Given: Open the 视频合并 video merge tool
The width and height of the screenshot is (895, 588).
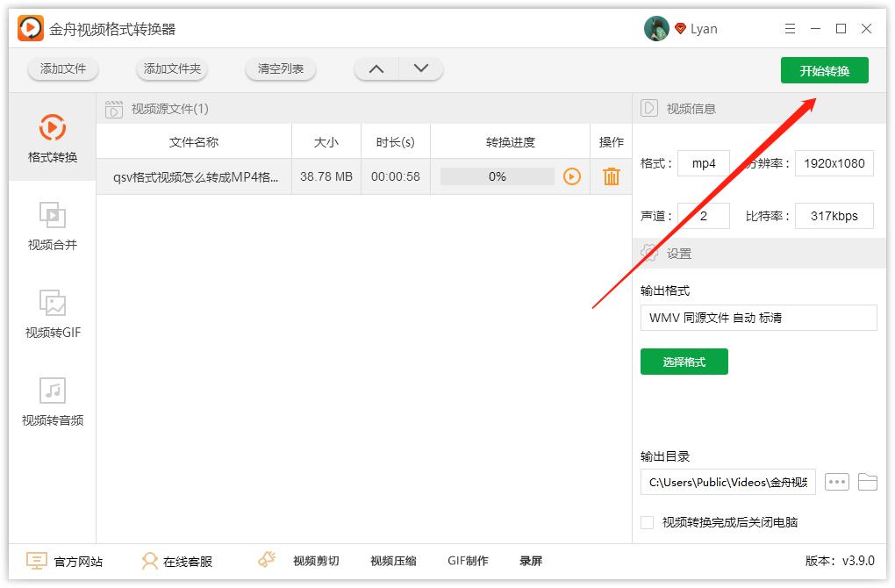Looking at the screenshot, I should click(52, 226).
